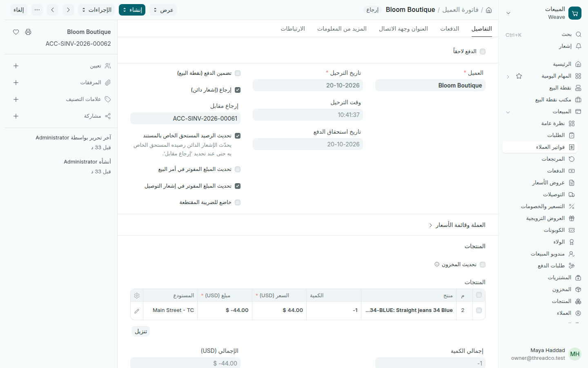Viewport: 588px width, 368px height.
Task: Enable تضمين الدفع (نقطة البيع) checkbox
Action: pyautogui.click(x=238, y=73)
